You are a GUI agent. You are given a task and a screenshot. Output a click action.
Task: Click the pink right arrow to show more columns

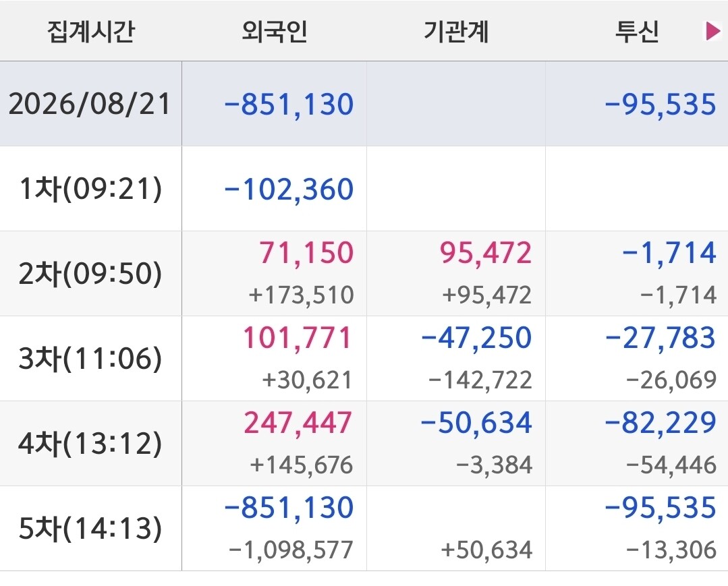(x=713, y=31)
